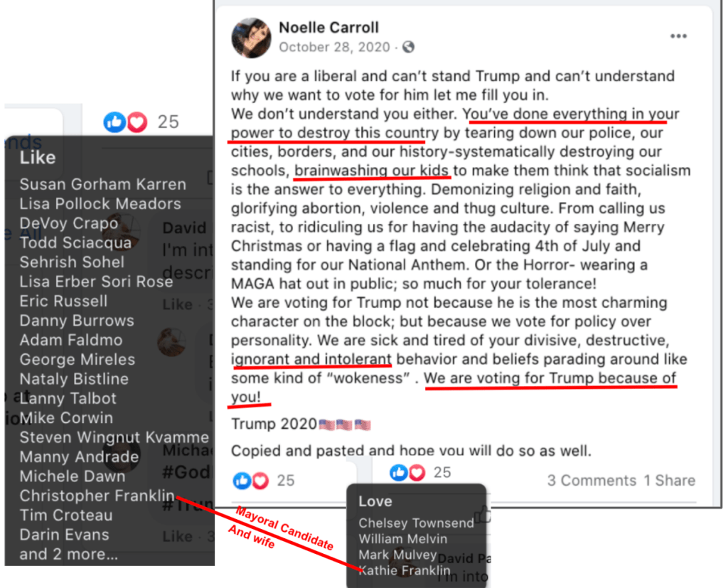View the 3 Comments on the post
Screen dimensions: 728x588
click(591, 480)
